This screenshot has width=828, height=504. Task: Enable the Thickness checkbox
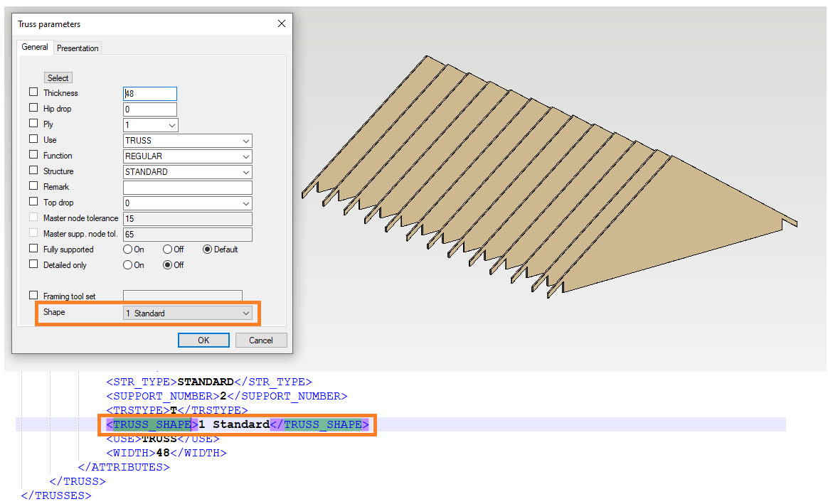point(33,92)
